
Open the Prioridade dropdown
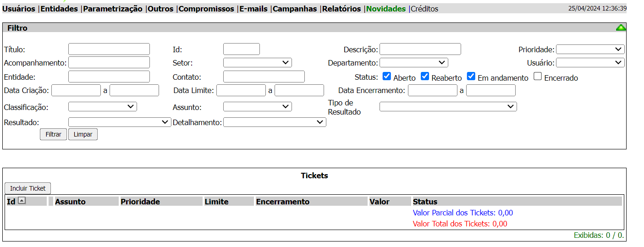590,49
